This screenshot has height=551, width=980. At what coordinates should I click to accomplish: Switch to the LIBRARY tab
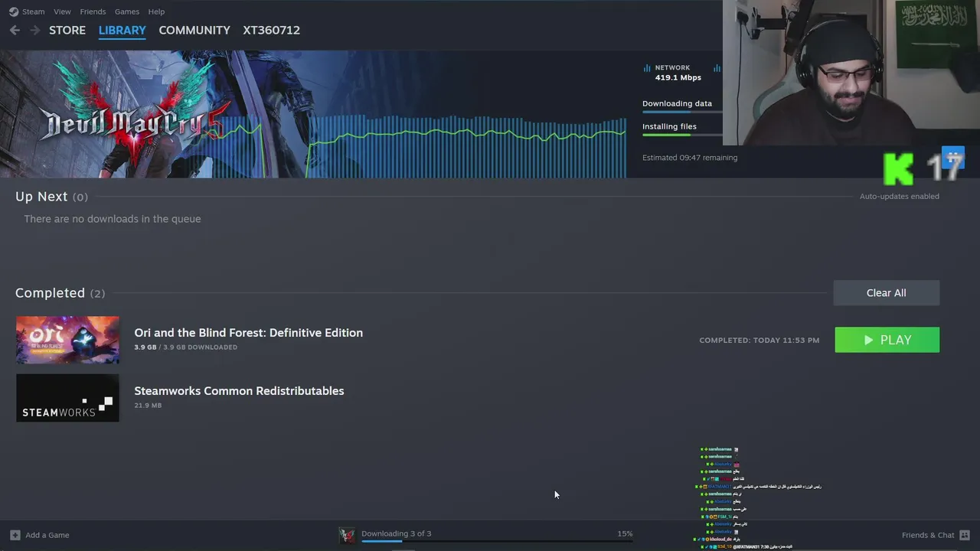pos(122,30)
